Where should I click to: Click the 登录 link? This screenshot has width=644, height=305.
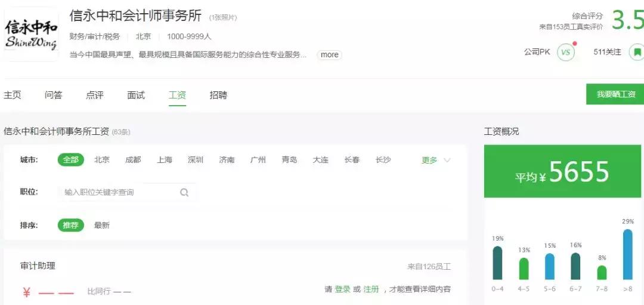point(342,289)
